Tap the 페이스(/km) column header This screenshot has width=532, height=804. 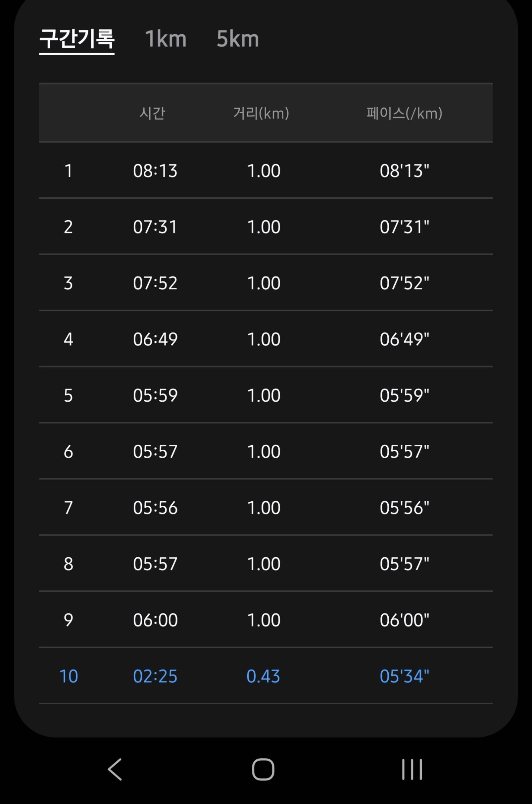tap(404, 113)
